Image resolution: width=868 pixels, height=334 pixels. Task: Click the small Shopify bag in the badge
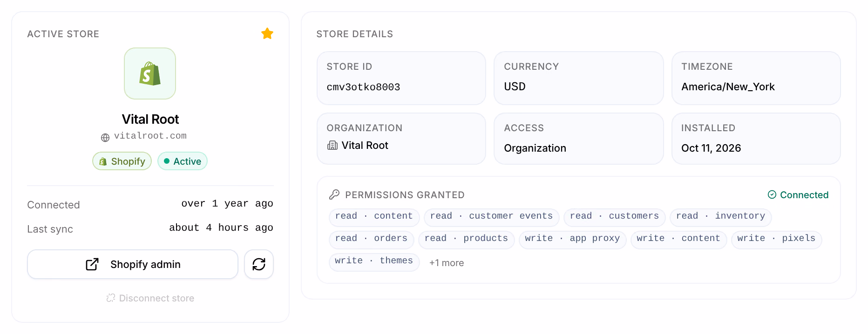point(103,161)
